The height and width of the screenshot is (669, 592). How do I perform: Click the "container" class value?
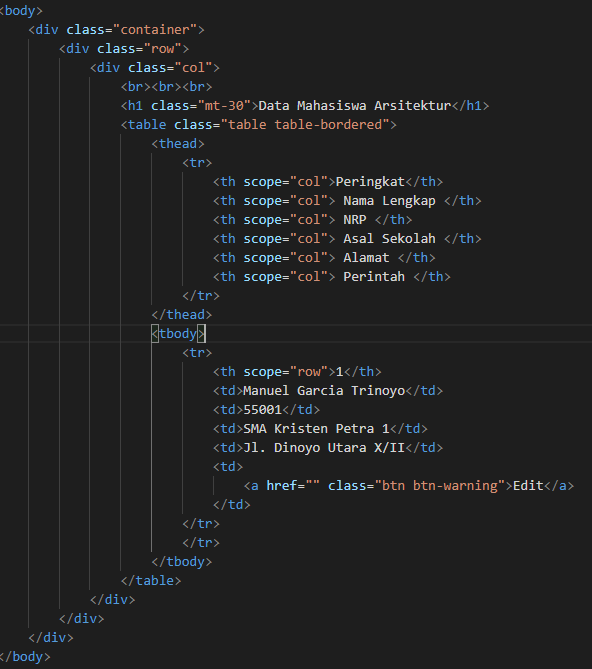click(155, 29)
